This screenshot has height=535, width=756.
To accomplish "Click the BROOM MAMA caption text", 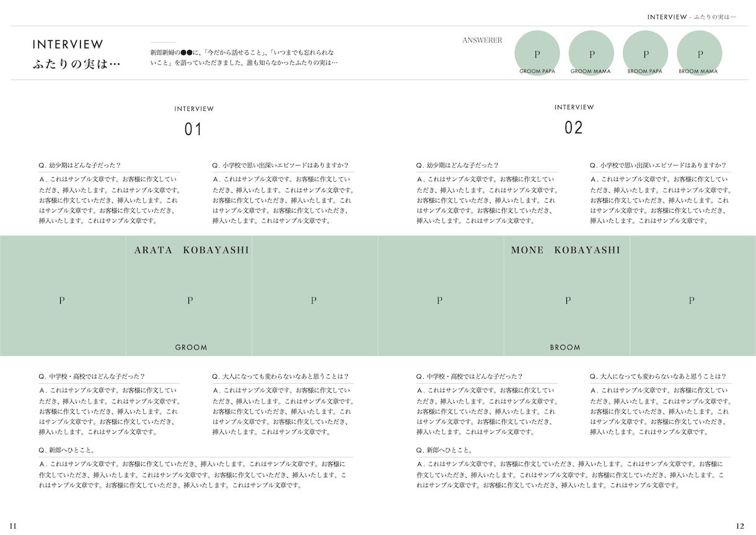I will click(698, 71).
